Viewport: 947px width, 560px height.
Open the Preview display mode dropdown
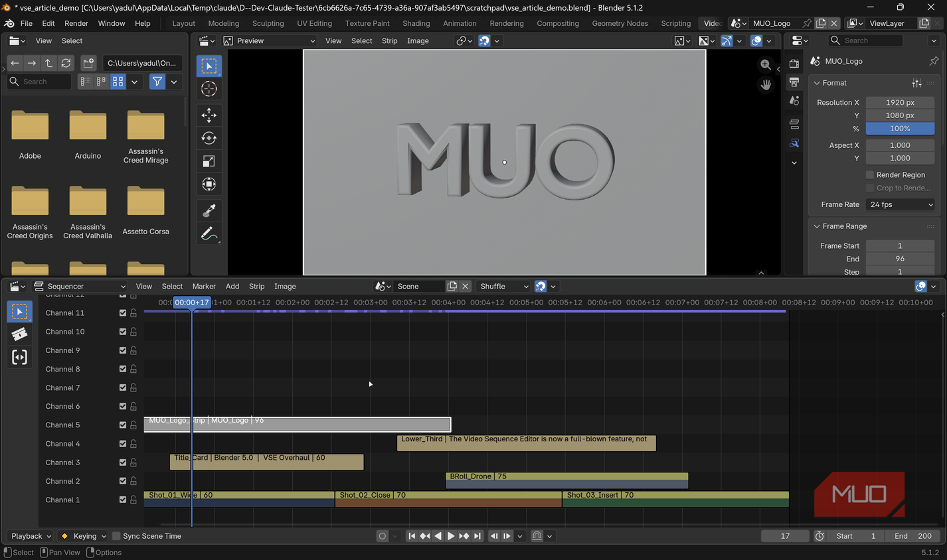[x=270, y=41]
